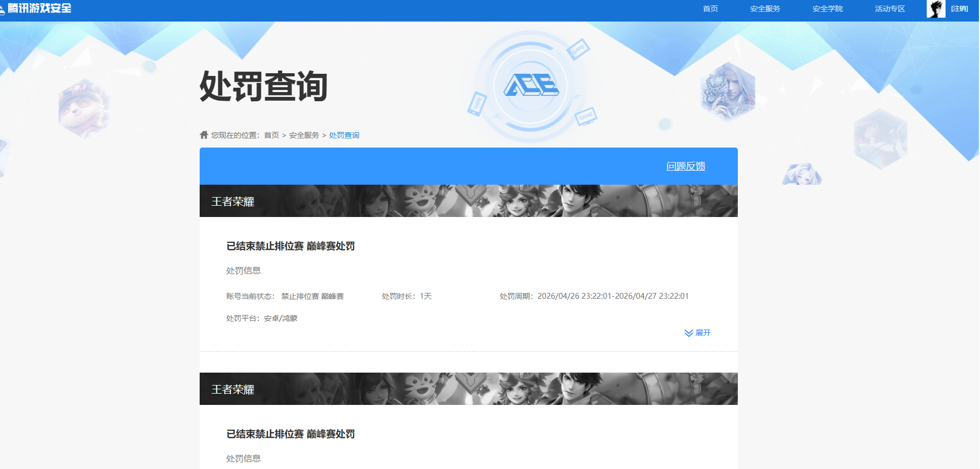Open the 安全学院 navigation menu
The height and width of the screenshot is (469, 980).
tap(828, 9)
